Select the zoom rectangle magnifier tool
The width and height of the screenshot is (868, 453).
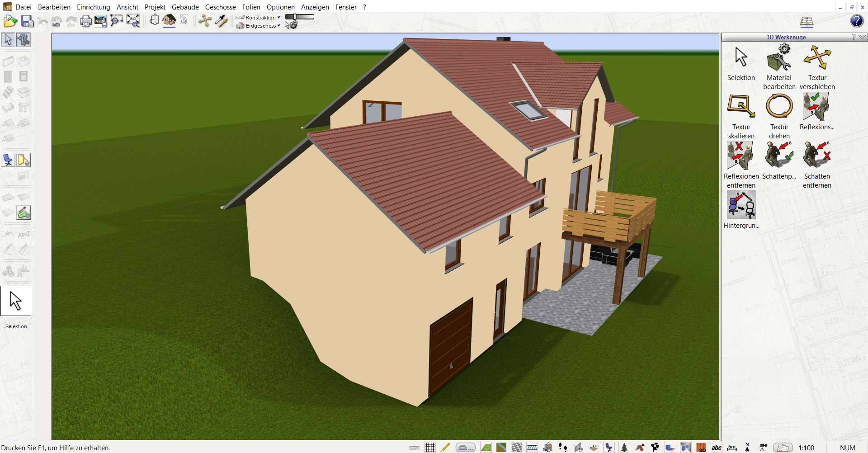click(116, 21)
